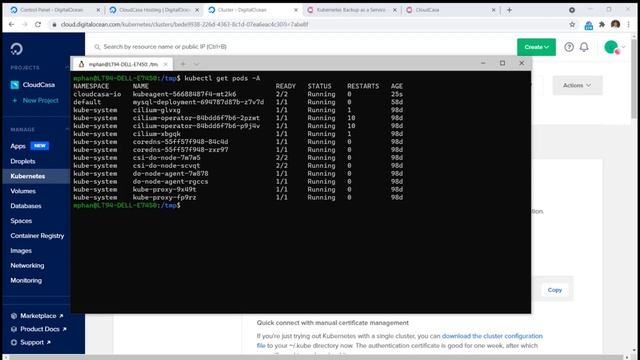Click the Copy button
This screenshot has height=360, width=640.
click(x=555, y=290)
